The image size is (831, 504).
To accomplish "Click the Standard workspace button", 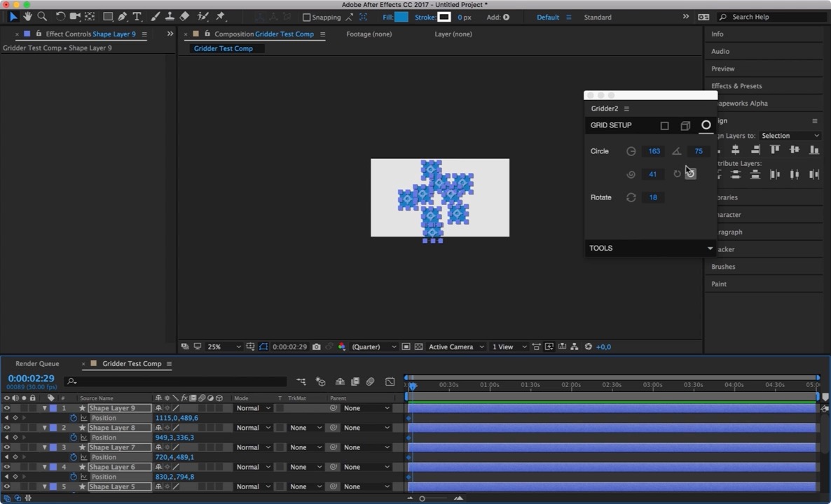I will pyautogui.click(x=597, y=17).
